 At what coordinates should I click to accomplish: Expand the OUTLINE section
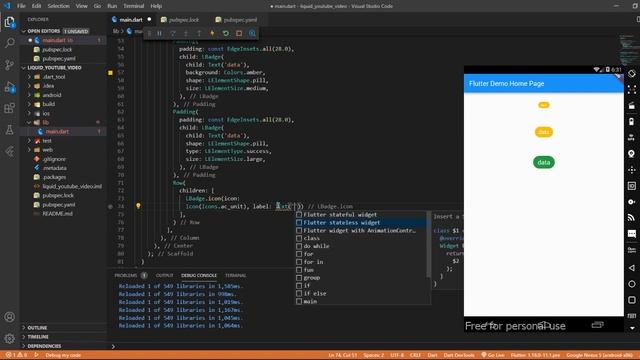[x=37, y=328]
